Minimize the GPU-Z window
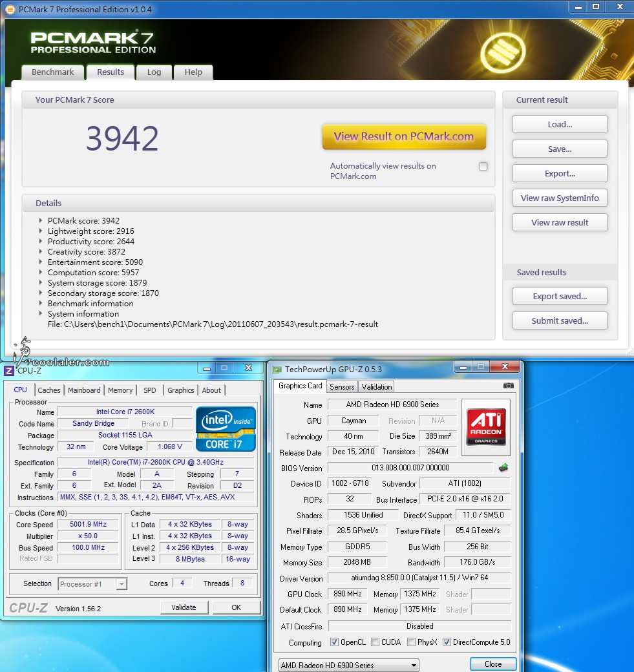This screenshot has height=672, width=634. [463, 367]
